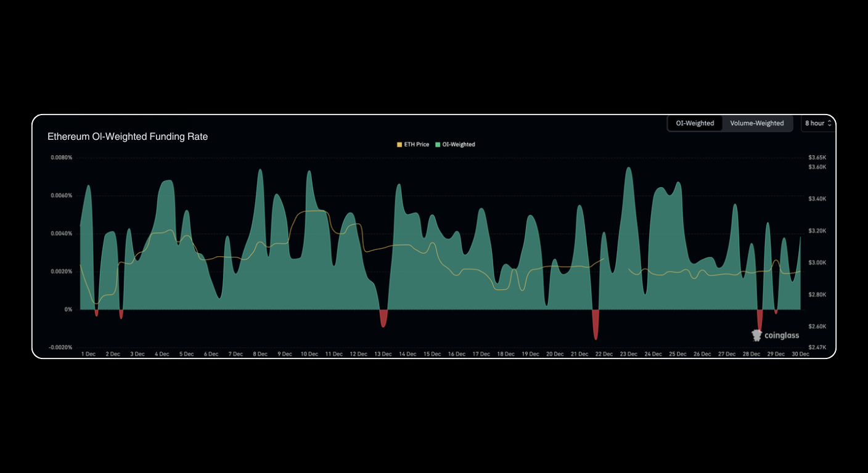
Task: Click the Ethereum OI-Weighted Funding Rate title
Action: pos(128,136)
